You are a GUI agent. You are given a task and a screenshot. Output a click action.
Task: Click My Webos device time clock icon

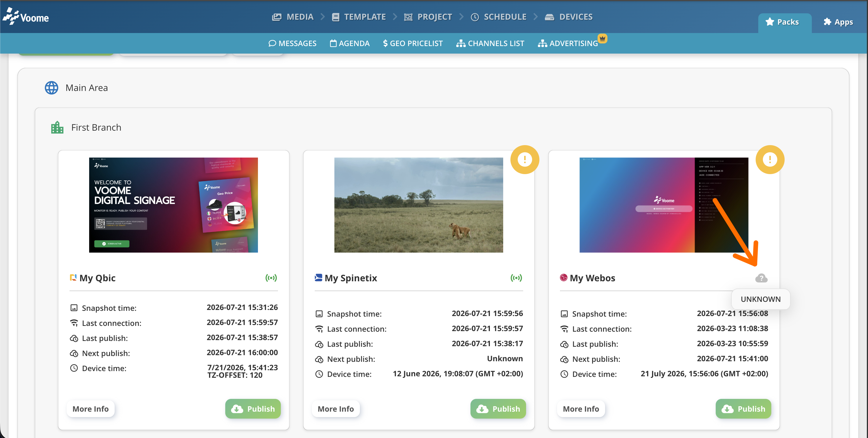(564, 374)
